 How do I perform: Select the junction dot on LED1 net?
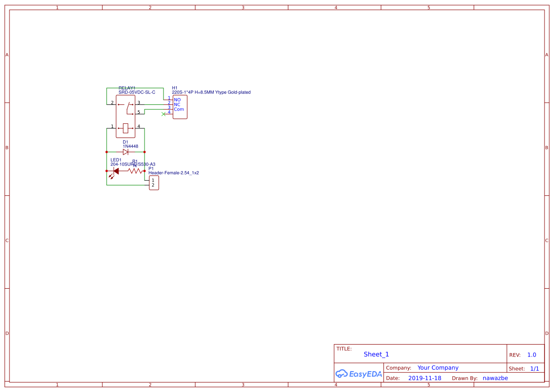(106, 171)
